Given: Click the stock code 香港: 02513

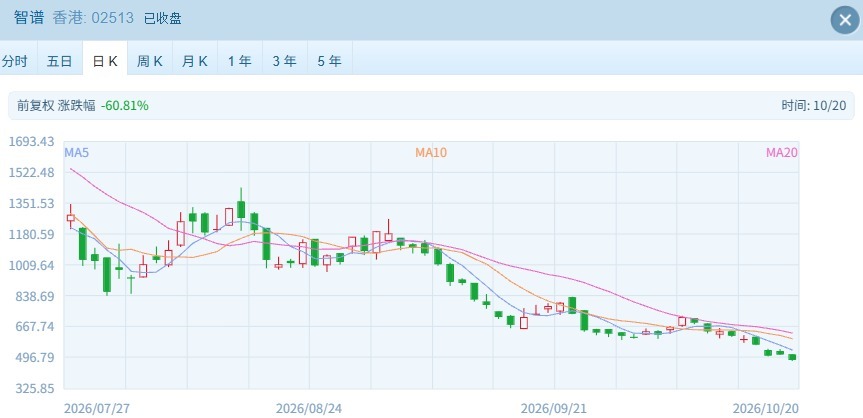Looking at the screenshot, I should (x=93, y=18).
